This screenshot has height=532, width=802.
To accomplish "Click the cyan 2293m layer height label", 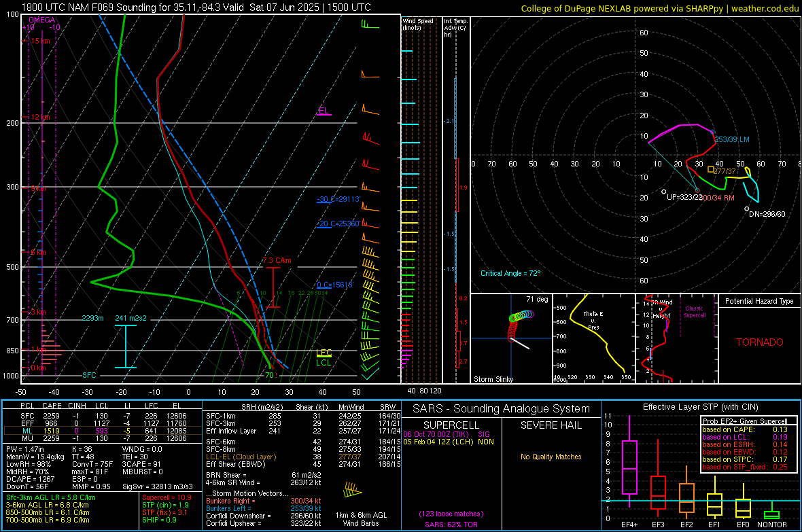I will coord(92,318).
